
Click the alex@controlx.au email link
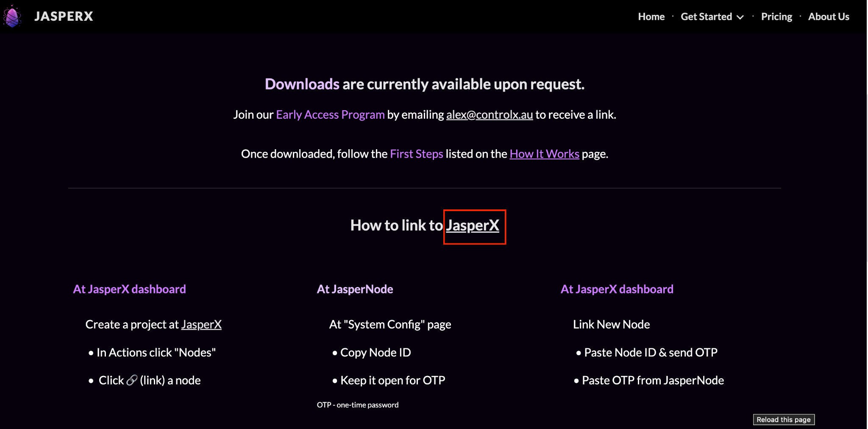point(489,115)
